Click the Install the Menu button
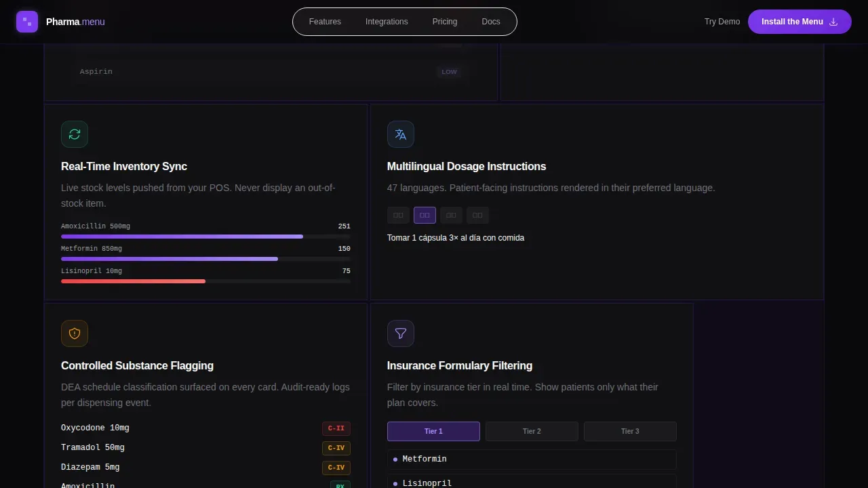The width and height of the screenshot is (868, 488). point(800,22)
